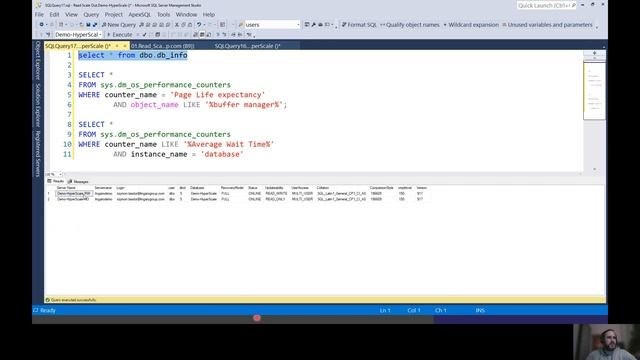Click Unused variables and parameters button
This screenshot has height=360, width=640.
[547, 25]
